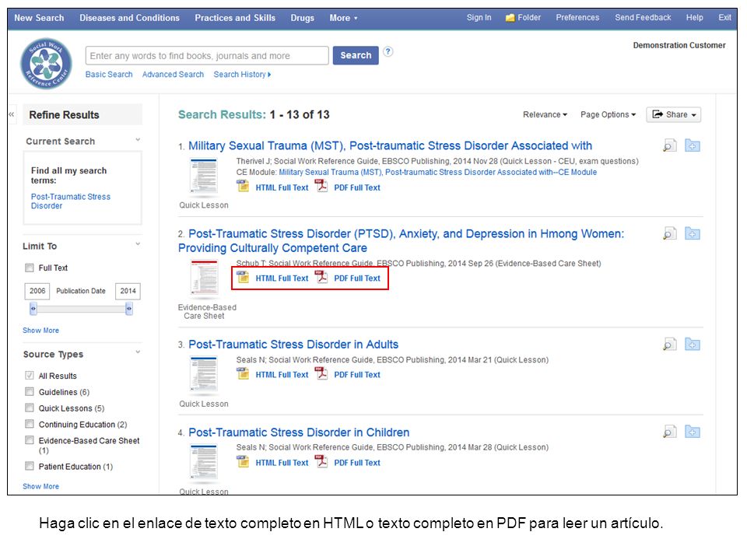
Task: Enable the Full Text limiter checkbox
Action: 30,268
